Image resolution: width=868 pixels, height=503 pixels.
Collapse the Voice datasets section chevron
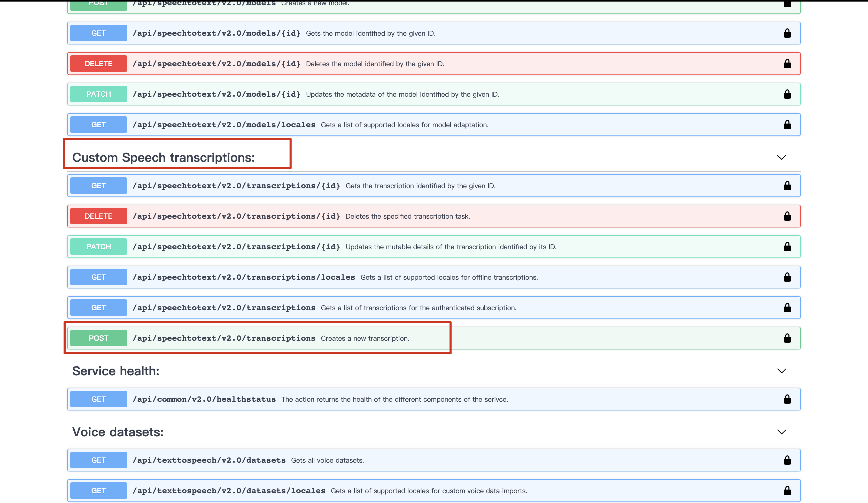781,432
